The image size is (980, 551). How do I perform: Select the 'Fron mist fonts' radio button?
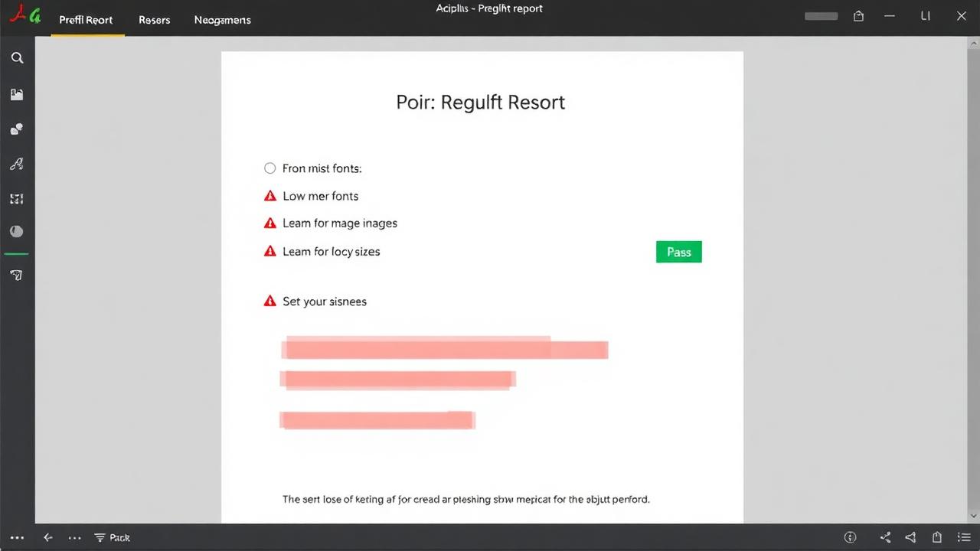[269, 168]
